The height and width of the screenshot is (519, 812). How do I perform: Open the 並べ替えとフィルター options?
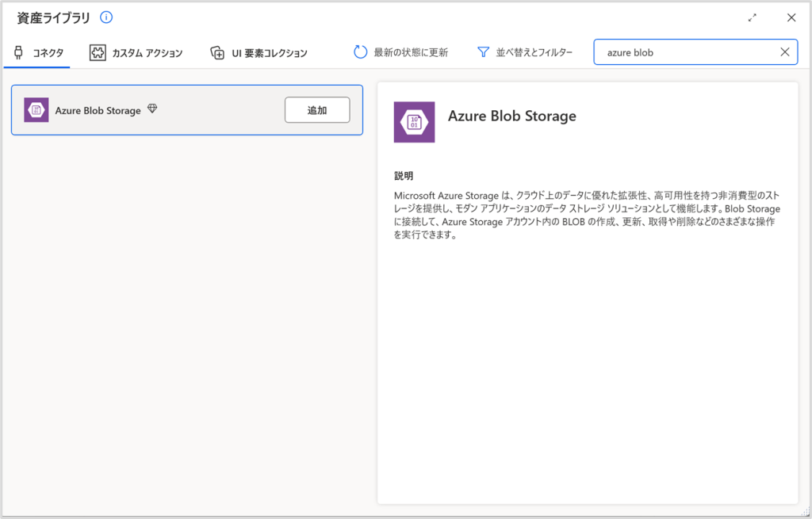click(534, 52)
